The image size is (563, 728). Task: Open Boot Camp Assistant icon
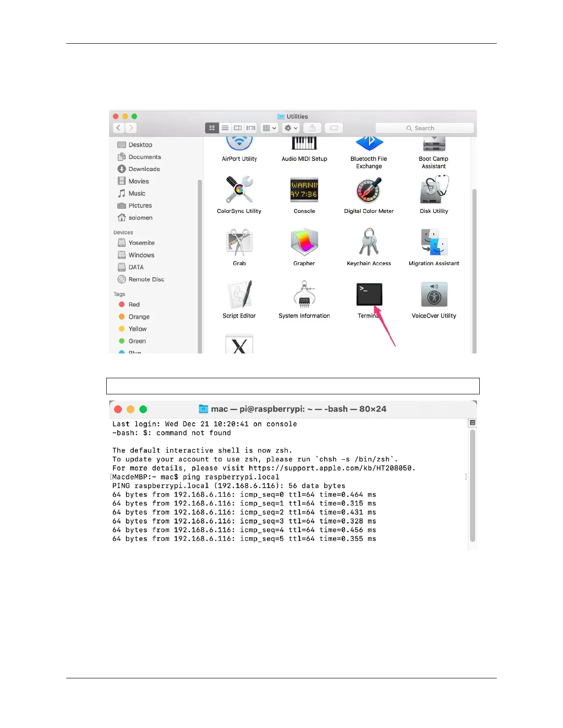click(x=434, y=144)
